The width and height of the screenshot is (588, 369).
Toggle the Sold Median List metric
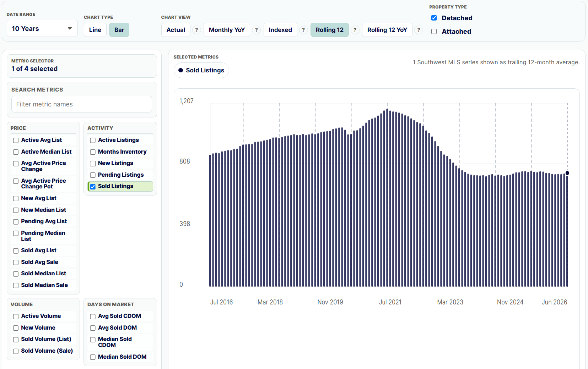(x=16, y=274)
